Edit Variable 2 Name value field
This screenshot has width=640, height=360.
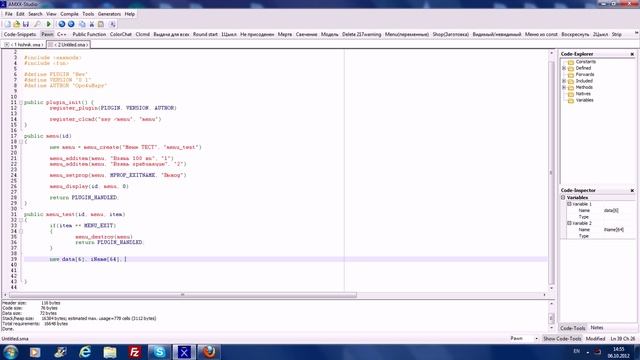(x=618, y=230)
